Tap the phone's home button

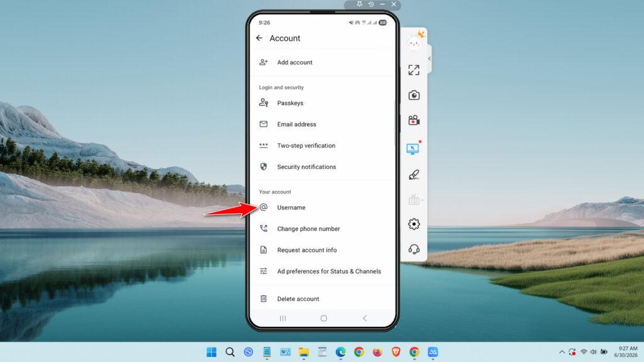coord(324,318)
